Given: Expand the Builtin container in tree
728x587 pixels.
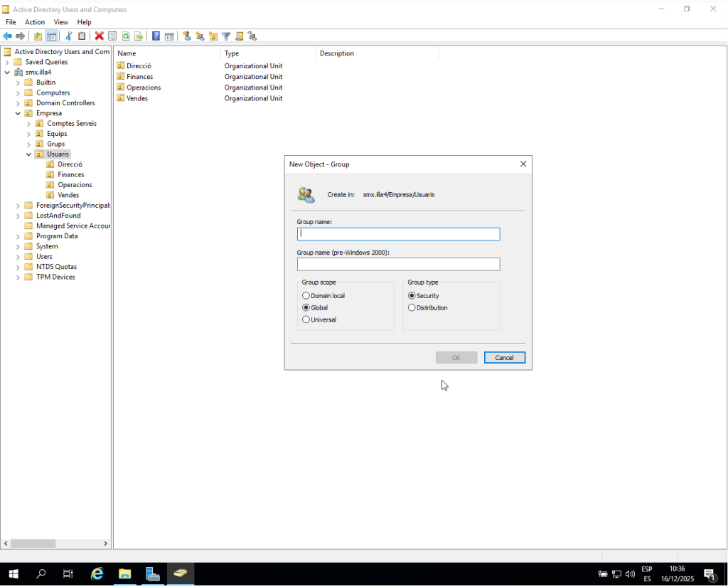Looking at the screenshot, I should click(18, 83).
